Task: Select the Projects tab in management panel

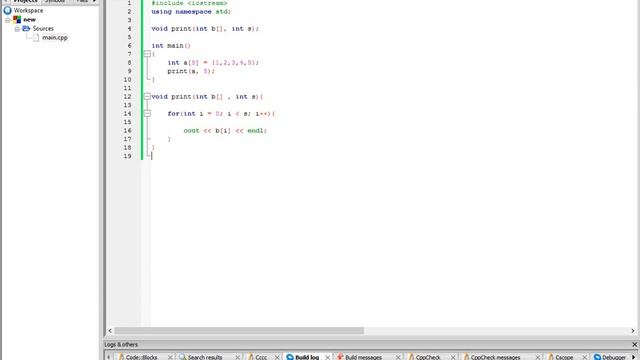Action: (x=25, y=1)
